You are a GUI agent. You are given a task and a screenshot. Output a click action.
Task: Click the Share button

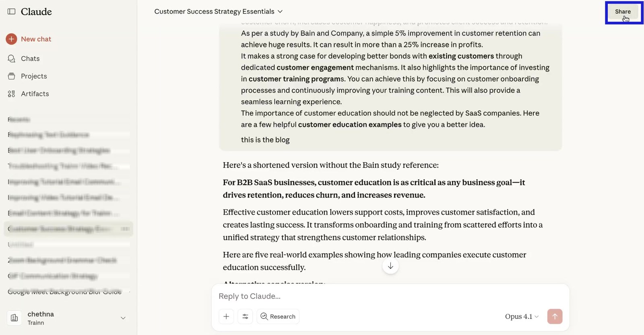[x=623, y=12]
